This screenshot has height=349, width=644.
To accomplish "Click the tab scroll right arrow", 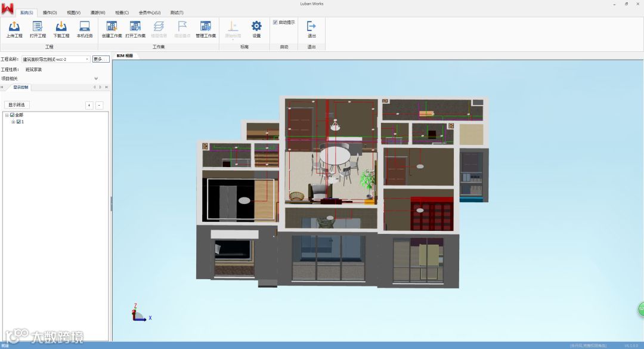I will tap(100, 87).
